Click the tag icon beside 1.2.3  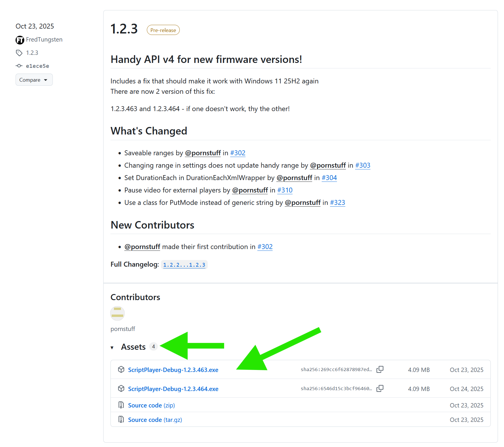pyautogui.click(x=19, y=53)
